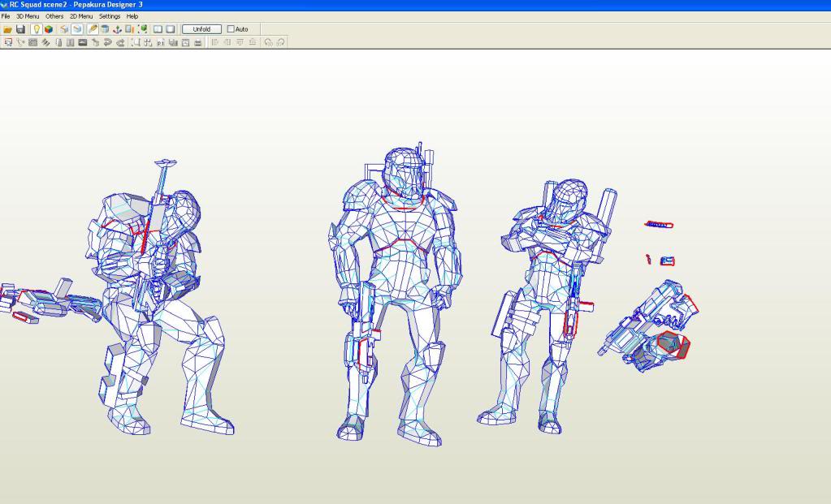
Task: Click the Open file folder icon
Action: click(8, 29)
